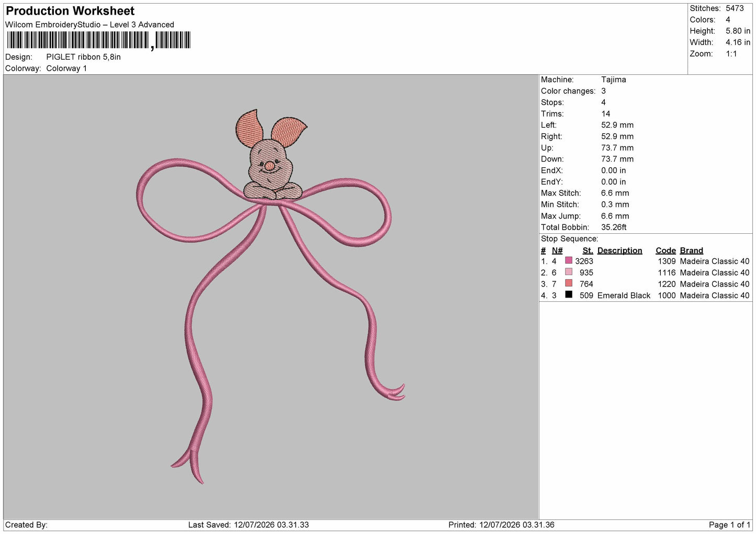756x534 pixels.
Task: Click the Max Stitch value 6.6 mm
Action: (615, 194)
